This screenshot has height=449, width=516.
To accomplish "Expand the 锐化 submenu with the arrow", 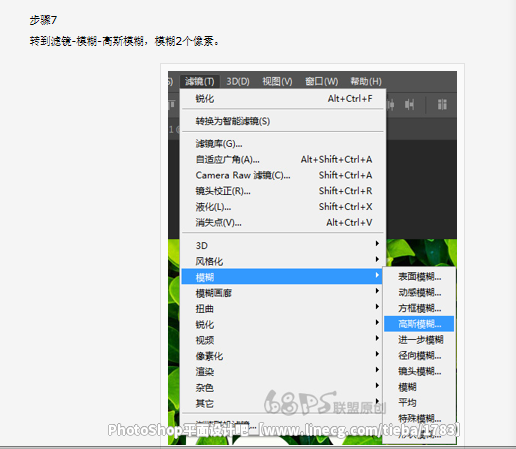I will point(283,324).
